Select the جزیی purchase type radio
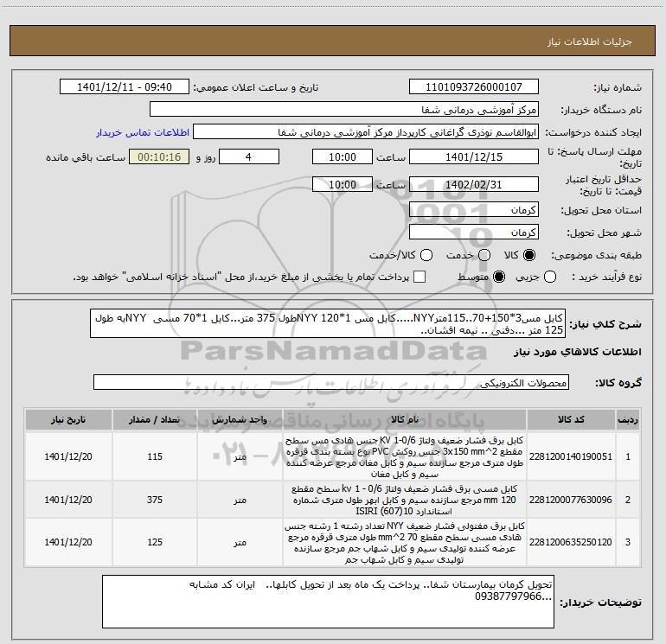The width and height of the screenshot is (666, 644). pos(550,277)
